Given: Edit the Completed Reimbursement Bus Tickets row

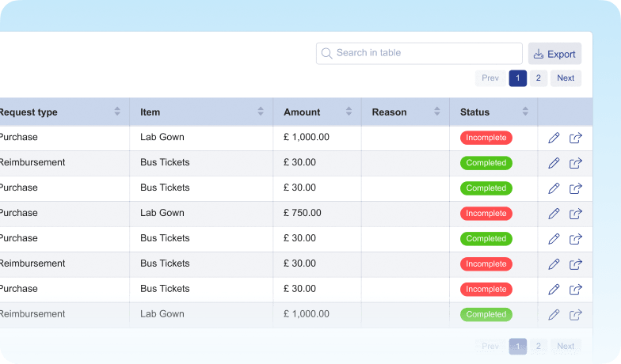Looking at the screenshot, I should click(x=554, y=163).
